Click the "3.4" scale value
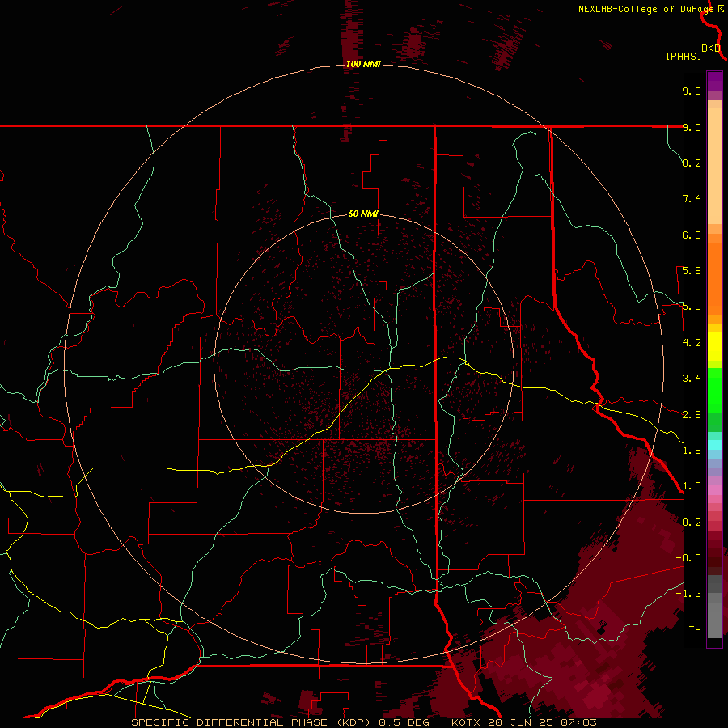Screen dimensions: 728x728 (692, 379)
